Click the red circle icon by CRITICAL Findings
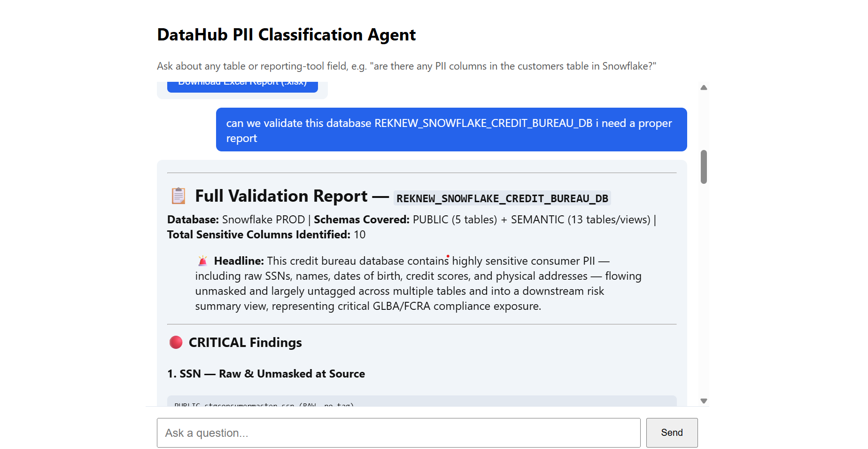 coord(176,342)
